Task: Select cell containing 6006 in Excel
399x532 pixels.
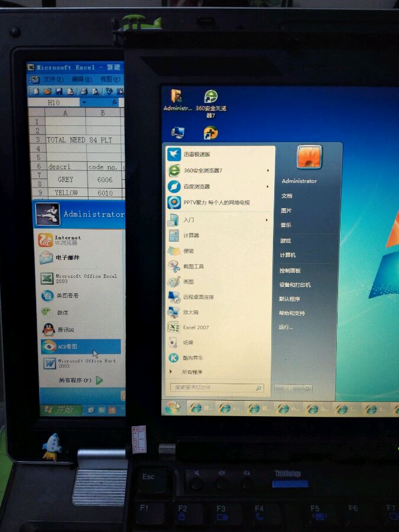Action: [105, 180]
